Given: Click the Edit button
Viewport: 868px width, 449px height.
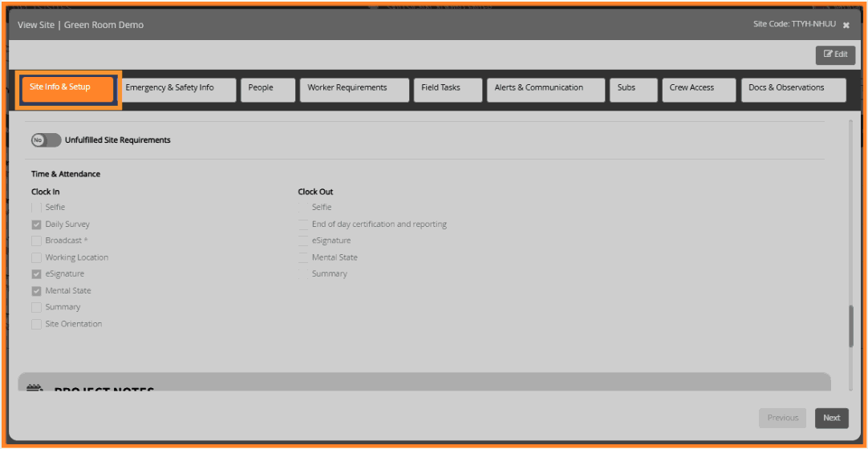Looking at the screenshot, I should (x=835, y=55).
